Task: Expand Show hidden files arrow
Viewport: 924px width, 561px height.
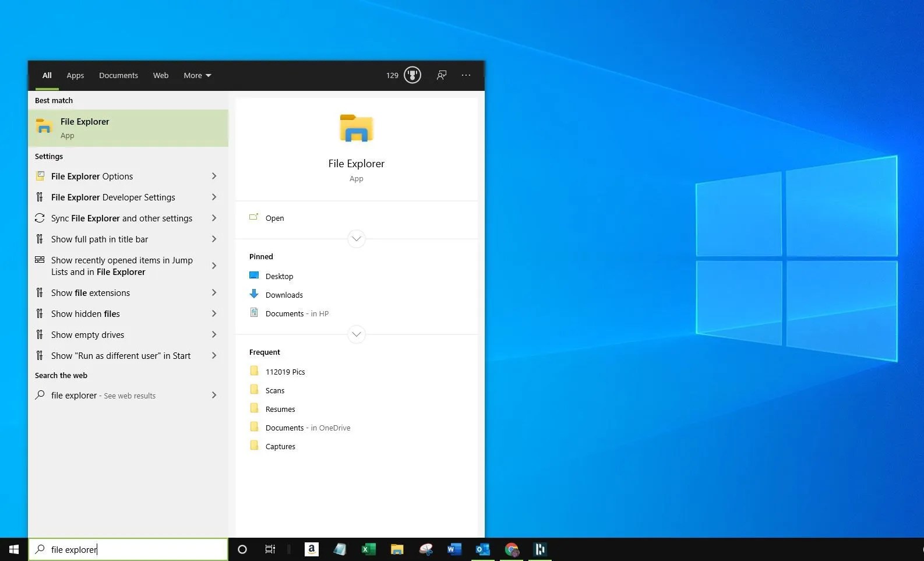Action: click(x=214, y=313)
